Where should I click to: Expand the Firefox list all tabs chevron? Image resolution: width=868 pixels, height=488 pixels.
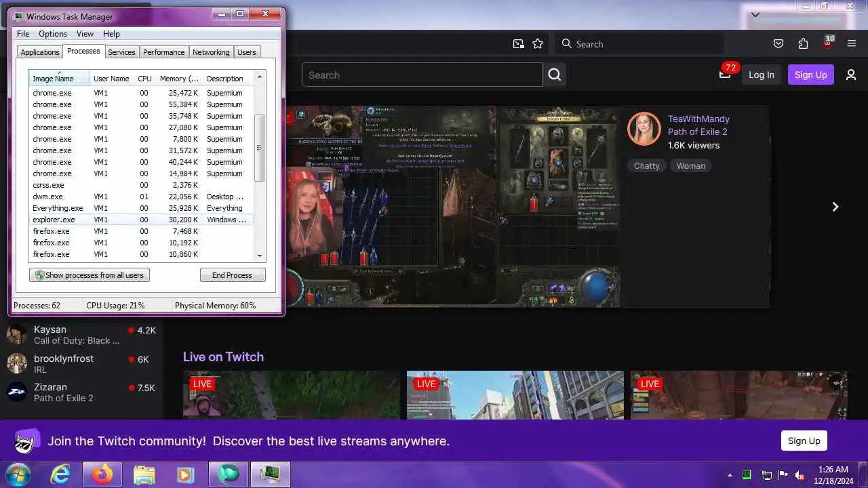click(755, 14)
